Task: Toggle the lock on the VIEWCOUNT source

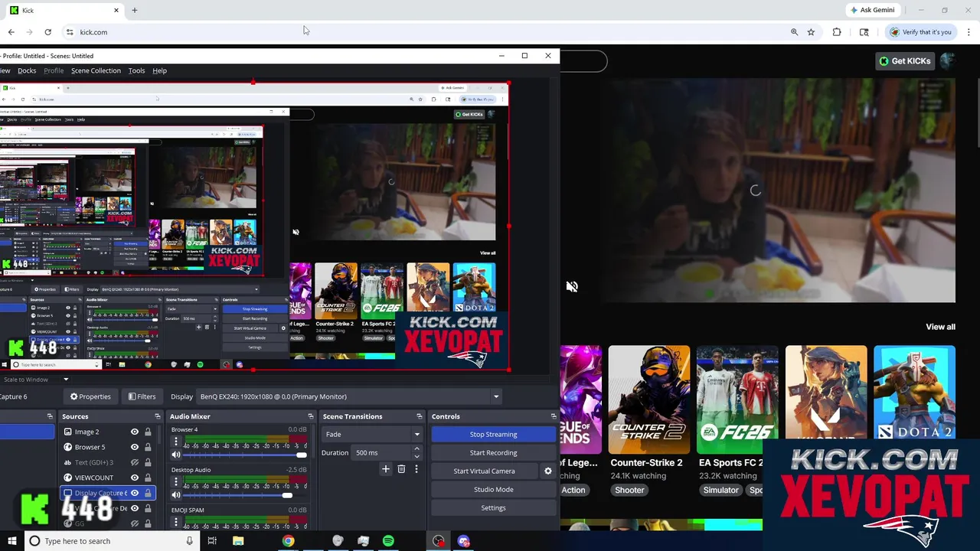Action: point(148,478)
